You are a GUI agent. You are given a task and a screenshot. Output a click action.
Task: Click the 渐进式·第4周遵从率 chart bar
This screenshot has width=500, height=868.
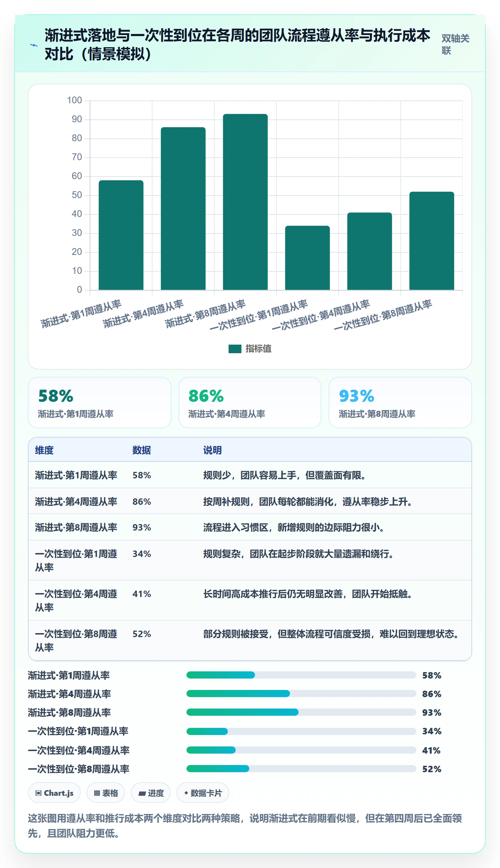click(183, 208)
